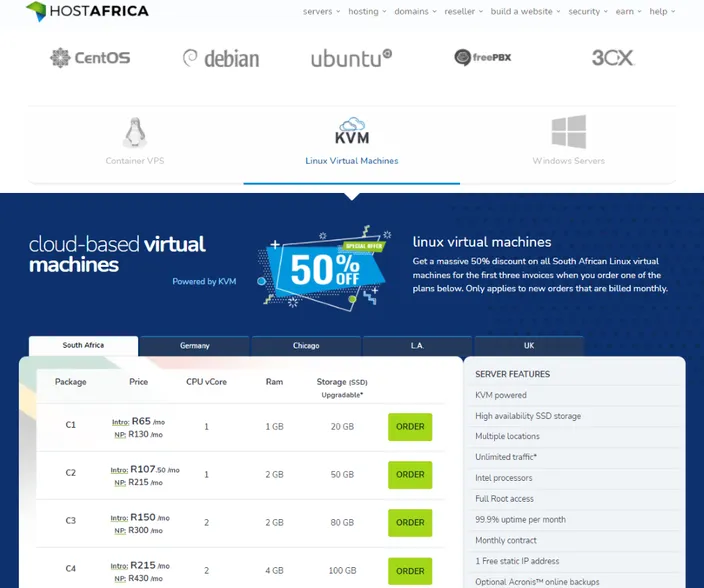Image resolution: width=704 pixels, height=588 pixels.
Task: Click the CentOS logo
Action: point(90,57)
